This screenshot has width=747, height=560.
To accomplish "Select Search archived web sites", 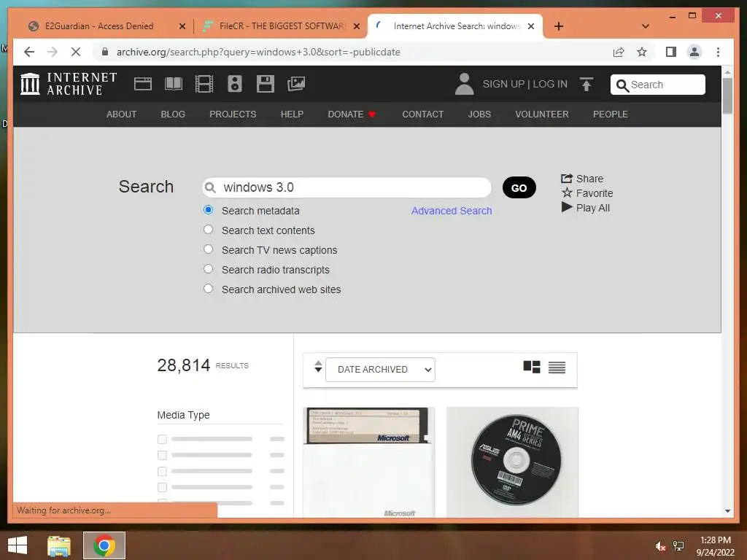I will click(x=208, y=289).
